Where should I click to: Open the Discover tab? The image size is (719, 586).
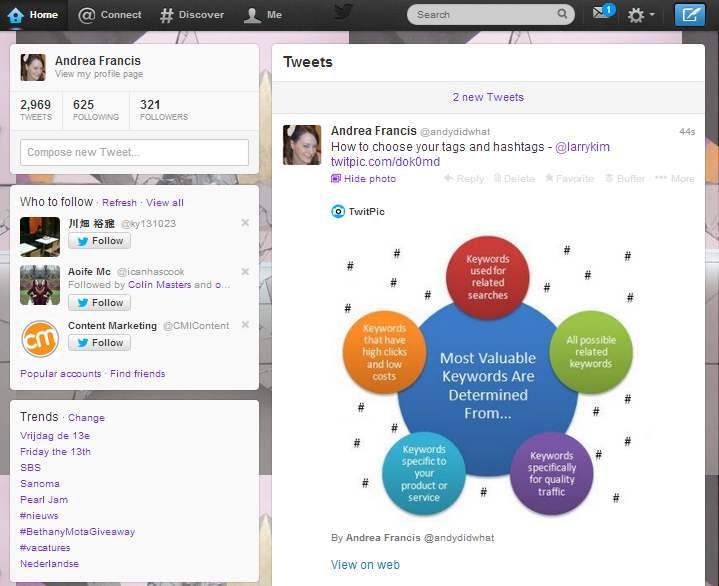point(192,15)
